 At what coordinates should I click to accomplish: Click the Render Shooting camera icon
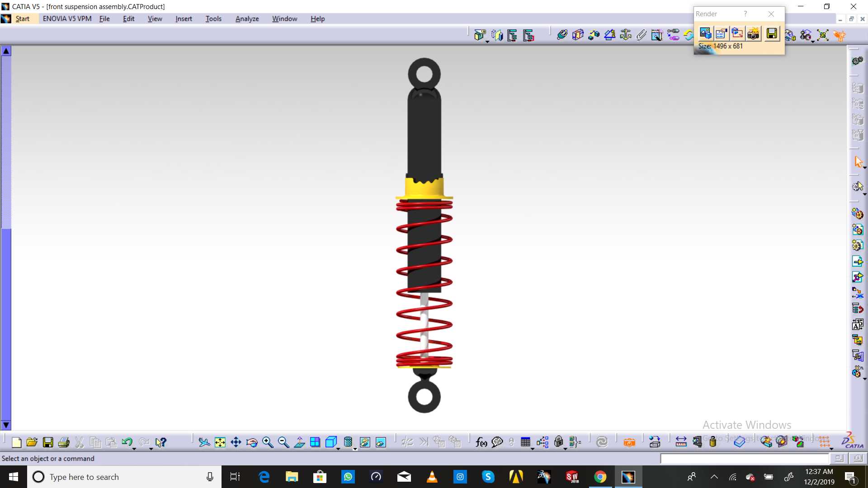[x=753, y=33]
